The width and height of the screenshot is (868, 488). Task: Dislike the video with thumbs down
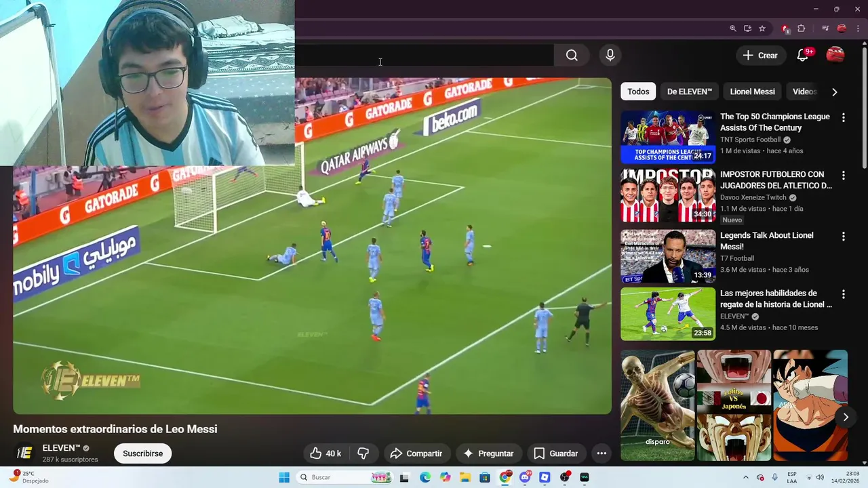(x=363, y=453)
